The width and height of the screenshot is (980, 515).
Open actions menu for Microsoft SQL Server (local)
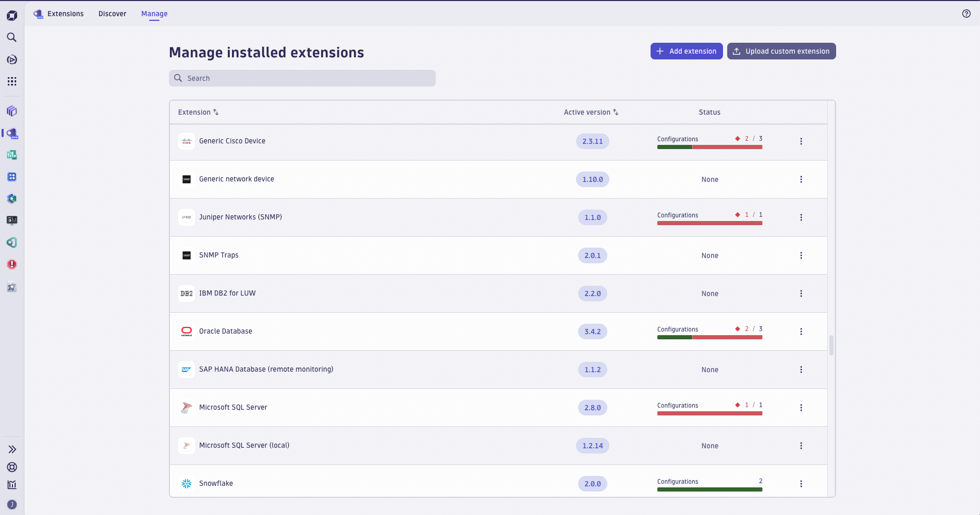click(x=801, y=446)
